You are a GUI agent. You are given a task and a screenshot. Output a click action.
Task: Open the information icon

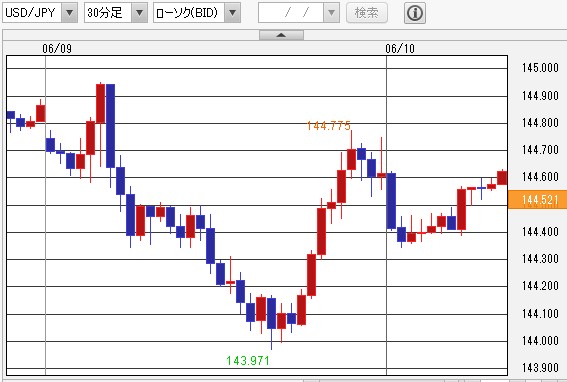coord(415,13)
